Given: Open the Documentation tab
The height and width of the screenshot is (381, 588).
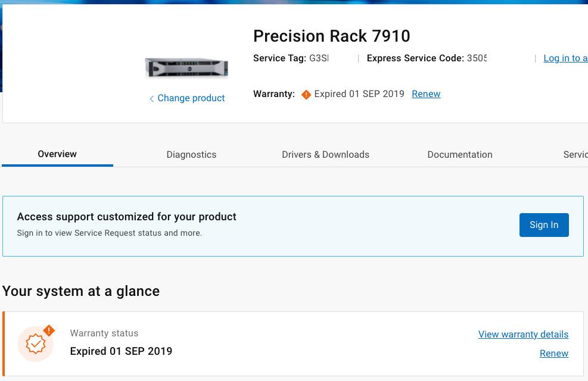Looking at the screenshot, I should point(459,154).
